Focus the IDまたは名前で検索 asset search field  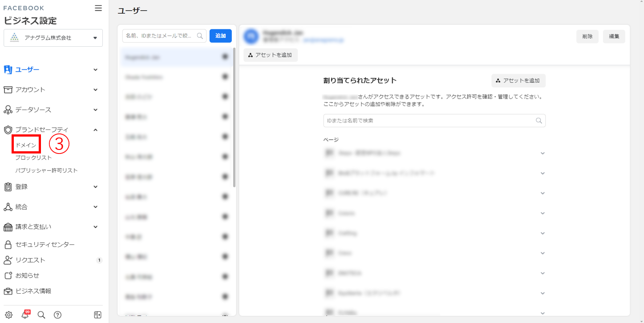coord(429,121)
